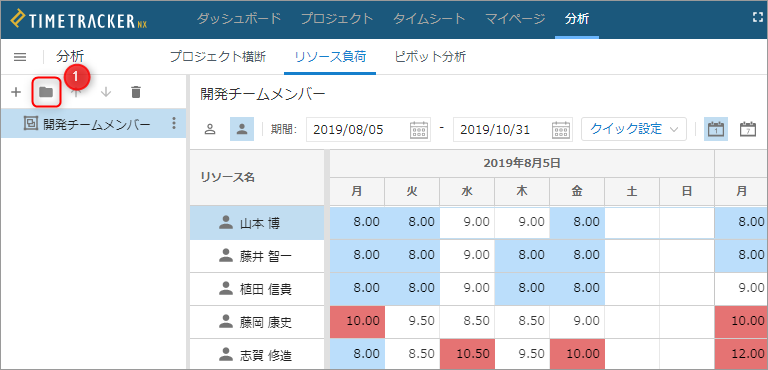This screenshot has width=768, height=370.
Task: Open the マイページ menu
Action: (x=515, y=19)
